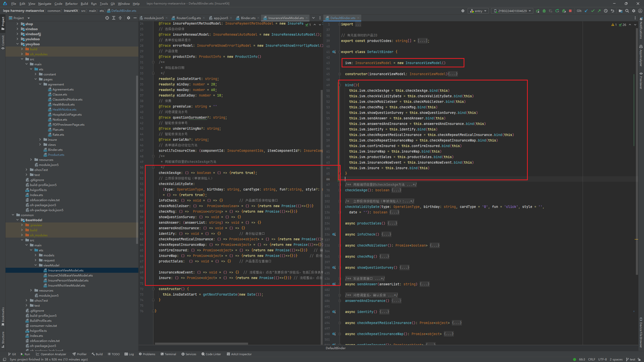Click Collapse All in Project panel
644x362 pixels.
[120, 18]
